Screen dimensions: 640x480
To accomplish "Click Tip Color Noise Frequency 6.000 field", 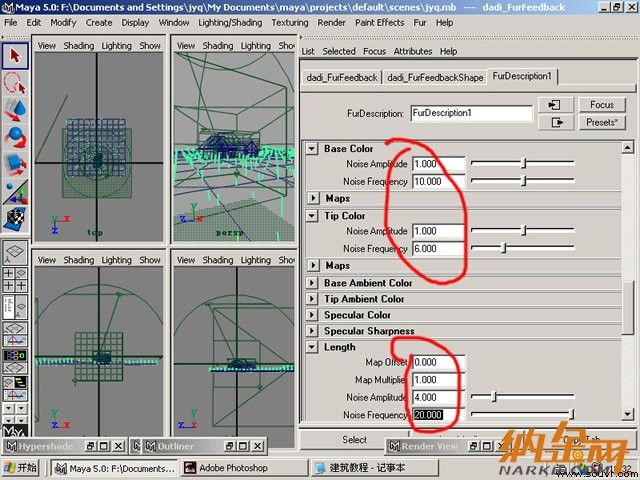I will click(438, 249).
